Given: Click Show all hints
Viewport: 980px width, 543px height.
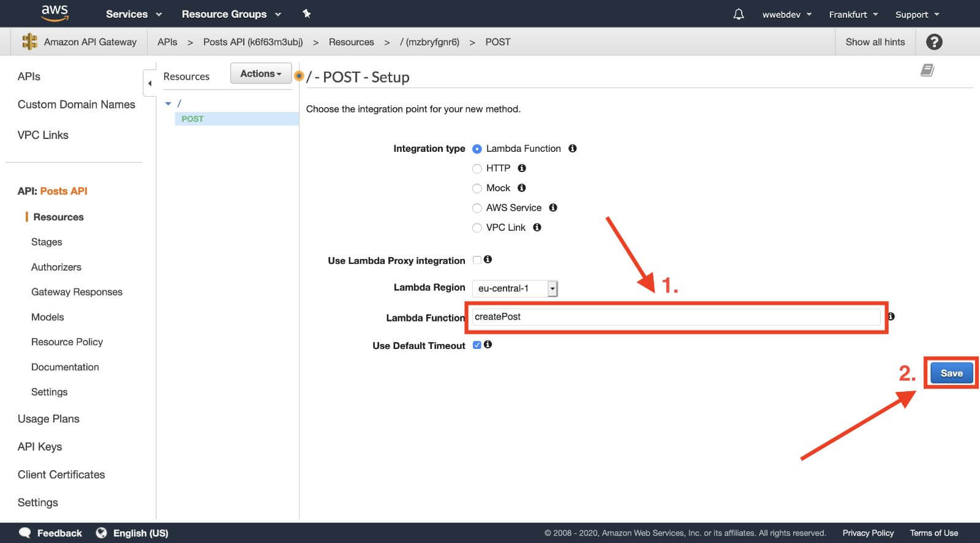Looking at the screenshot, I should coord(875,42).
